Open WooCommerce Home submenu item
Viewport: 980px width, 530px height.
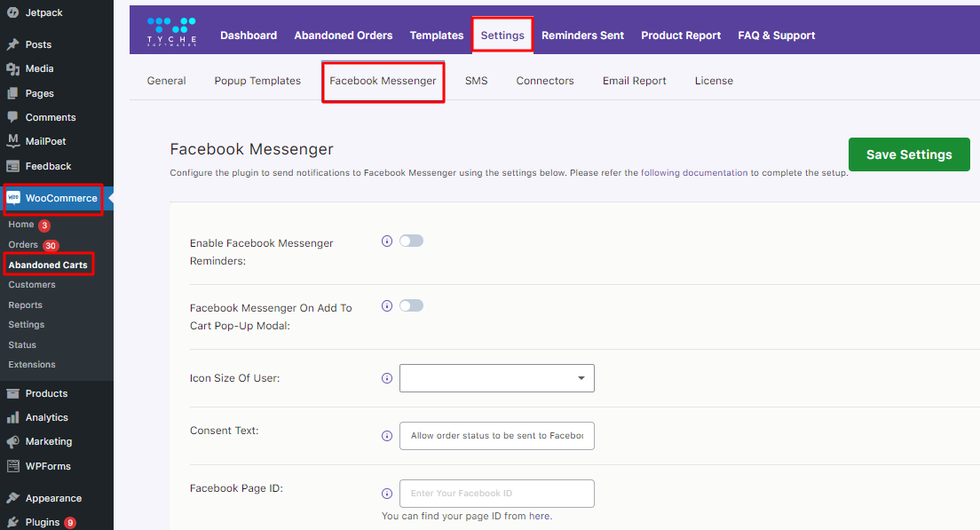[x=21, y=225]
